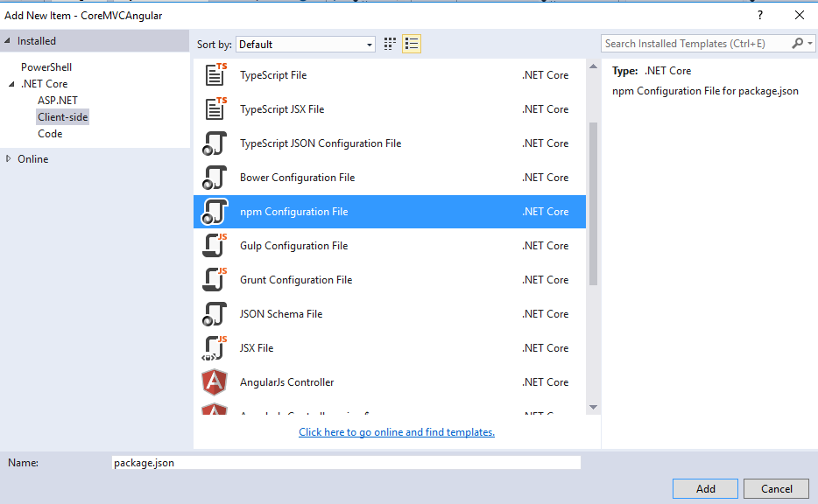Viewport: 818px width, 504px height.
Task: Select "JSON Schema File" template name
Action: (281, 314)
